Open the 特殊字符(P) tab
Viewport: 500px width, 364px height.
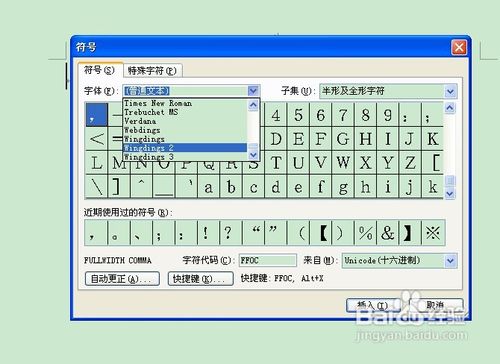[152, 71]
